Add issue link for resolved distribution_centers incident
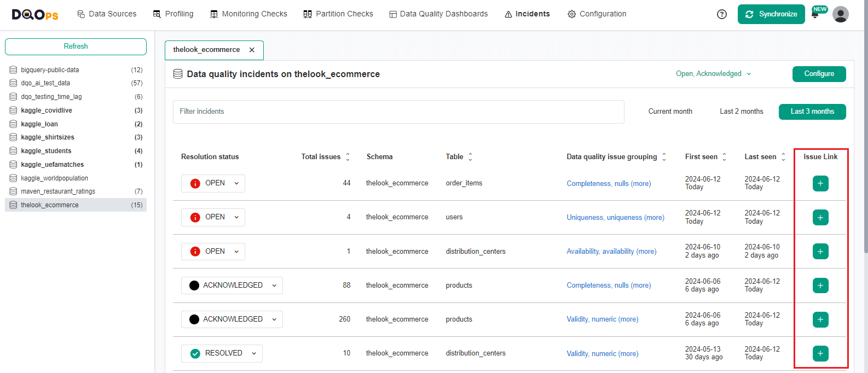 pyautogui.click(x=820, y=353)
